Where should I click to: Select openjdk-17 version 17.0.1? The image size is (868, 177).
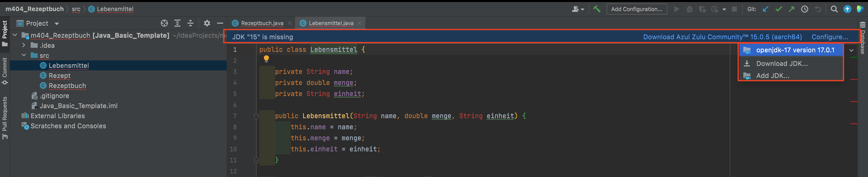[795, 50]
